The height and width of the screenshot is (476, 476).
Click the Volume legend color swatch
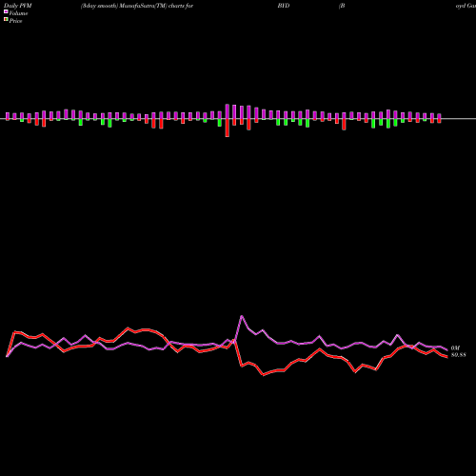(6, 11)
